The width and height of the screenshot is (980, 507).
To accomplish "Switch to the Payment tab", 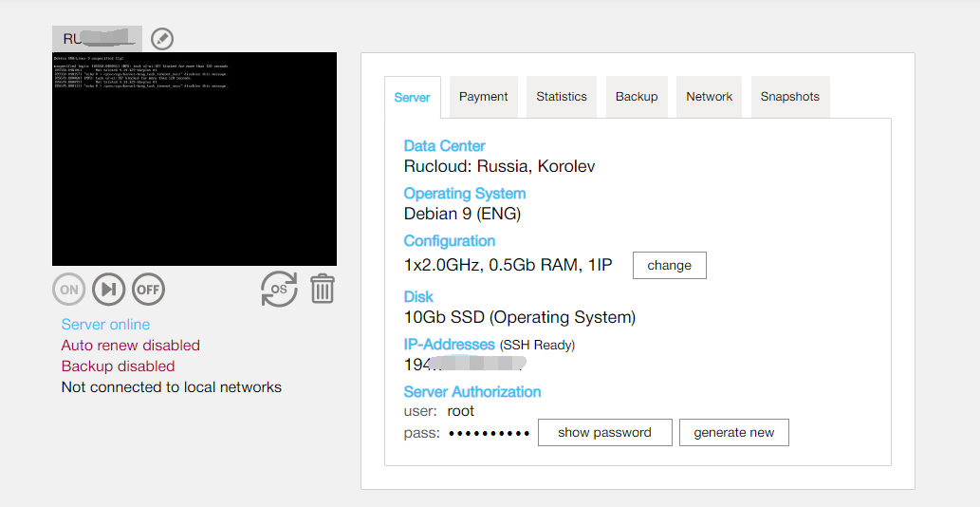I will [484, 97].
